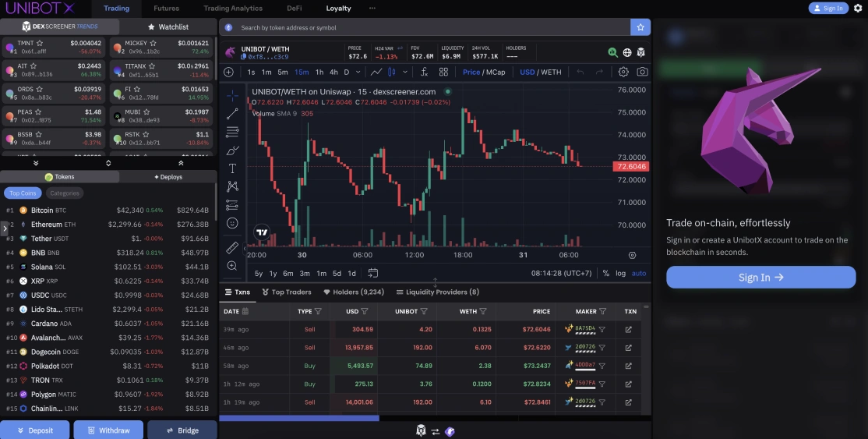Click the horizontal scrollbar under transactions table
Viewport: 868px width, 439px height.
point(299,418)
